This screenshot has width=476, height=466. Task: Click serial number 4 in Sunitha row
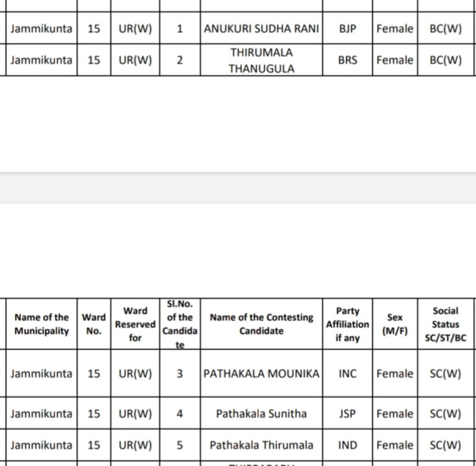tap(180, 413)
